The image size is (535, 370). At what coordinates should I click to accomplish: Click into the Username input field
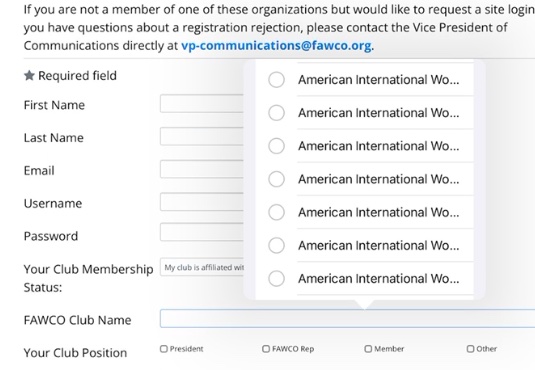coord(202,202)
